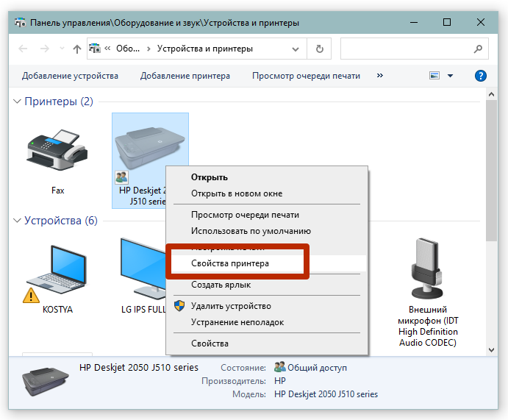Click Устройства и принтеры breadcrumb

tap(205, 49)
